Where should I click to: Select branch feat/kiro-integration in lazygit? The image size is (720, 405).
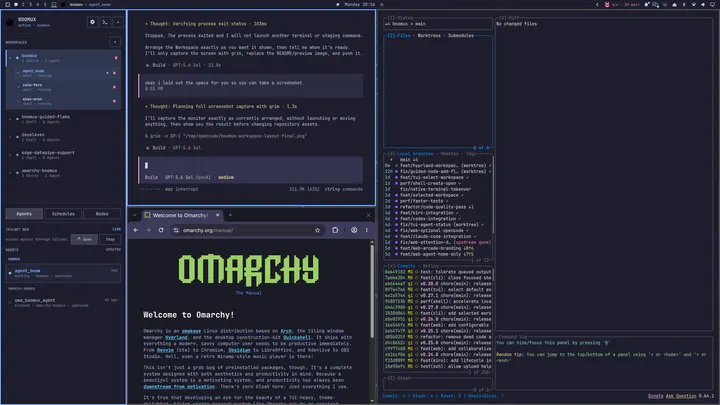427,213
